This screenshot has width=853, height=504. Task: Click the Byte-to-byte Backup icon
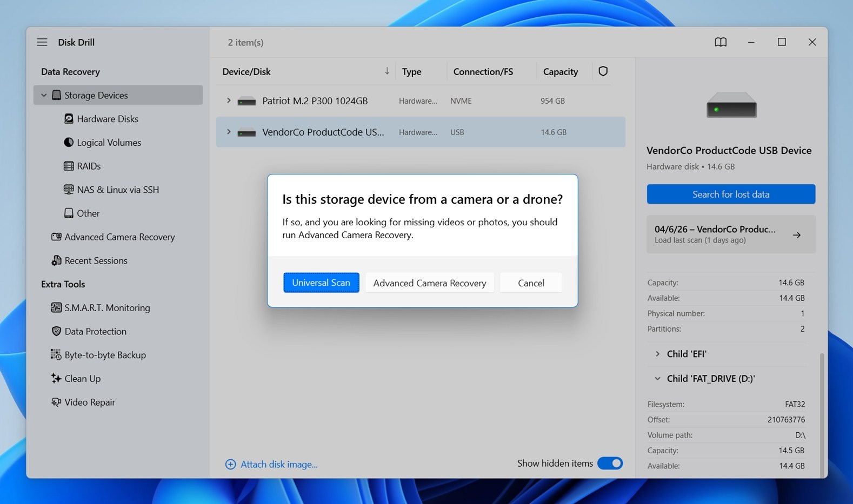click(56, 355)
